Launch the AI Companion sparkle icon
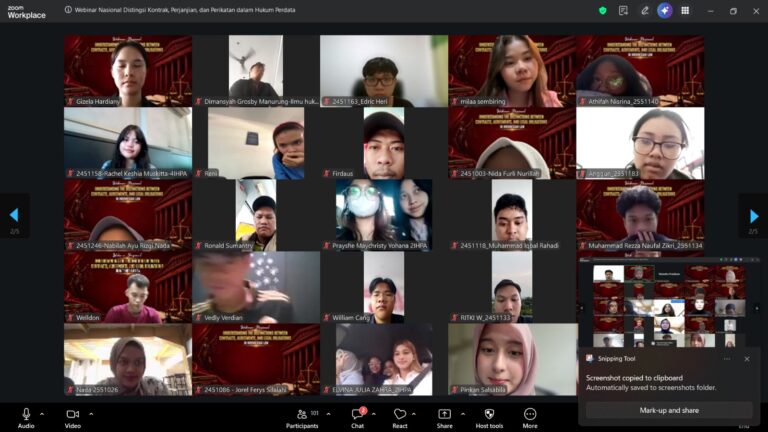The height and width of the screenshot is (432, 768). (x=665, y=10)
